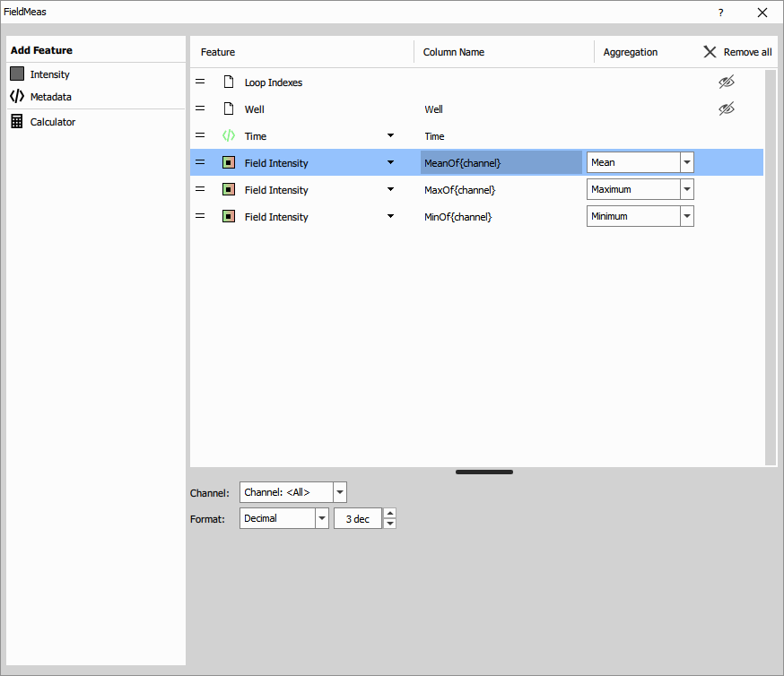784x676 pixels.
Task: Toggle visibility of Loop Indexes
Action: click(726, 81)
